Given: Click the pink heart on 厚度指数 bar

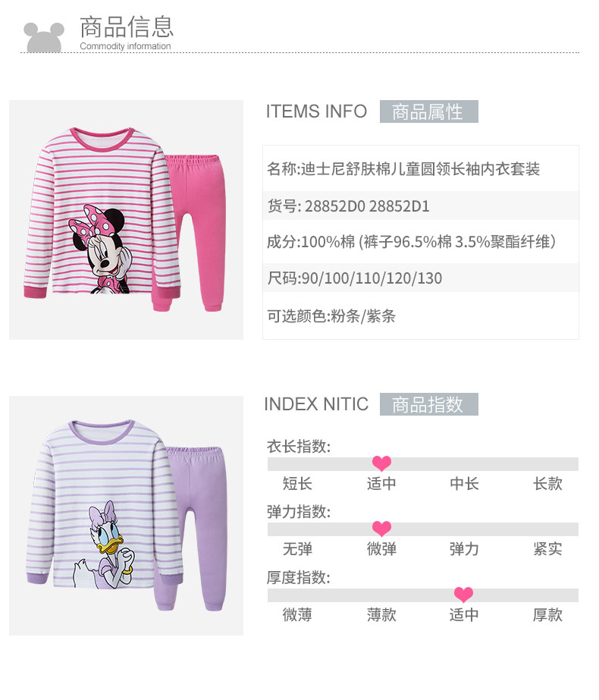Looking at the screenshot, I should click(x=463, y=594).
